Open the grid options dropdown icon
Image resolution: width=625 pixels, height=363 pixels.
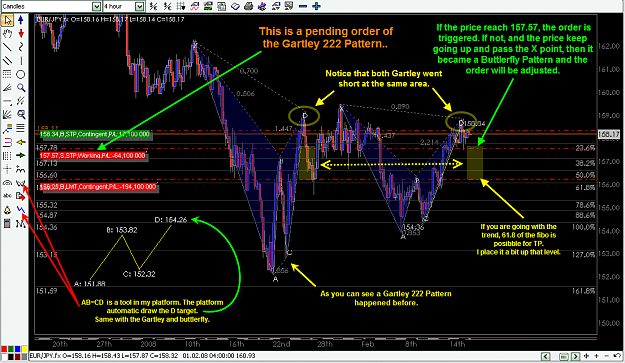pyautogui.click(x=181, y=6)
